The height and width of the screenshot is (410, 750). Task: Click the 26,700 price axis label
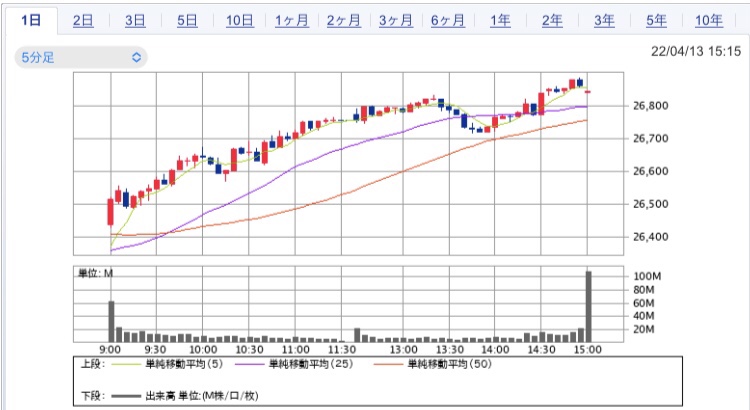point(651,139)
